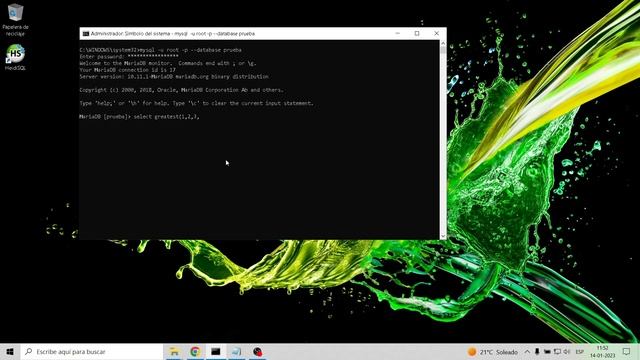The width and height of the screenshot is (640, 360).
Task: Minimize the command prompt window
Action: pyautogui.click(x=398, y=33)
